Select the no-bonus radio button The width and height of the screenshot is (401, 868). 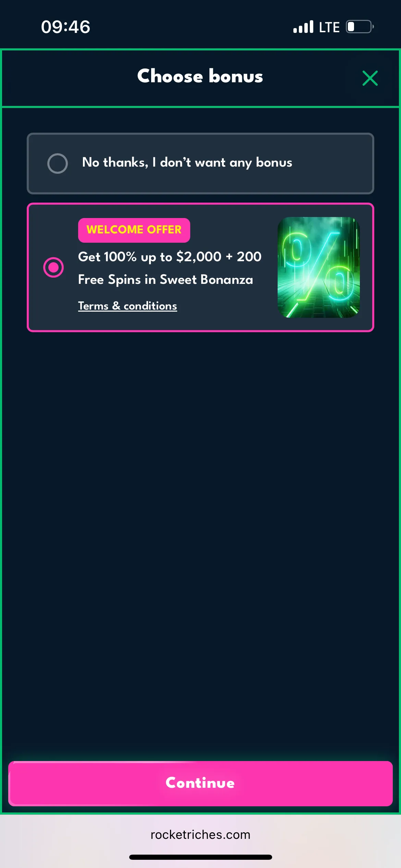[58, 163]
